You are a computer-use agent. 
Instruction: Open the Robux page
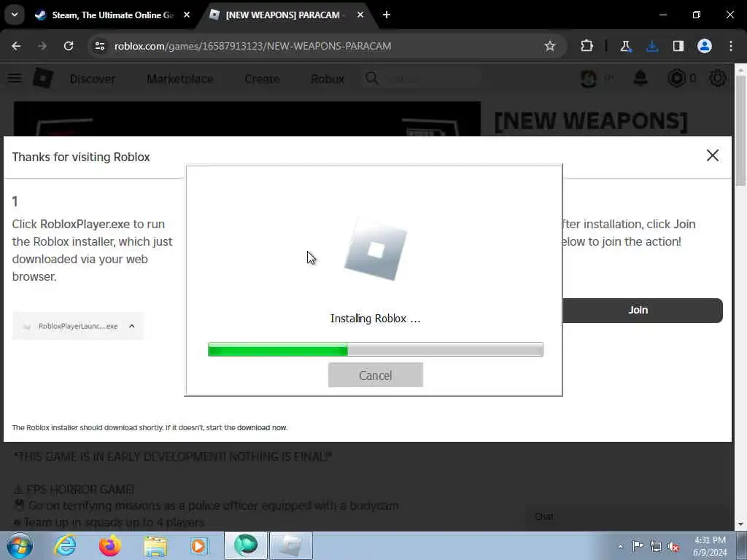click(x=328, y=79)
